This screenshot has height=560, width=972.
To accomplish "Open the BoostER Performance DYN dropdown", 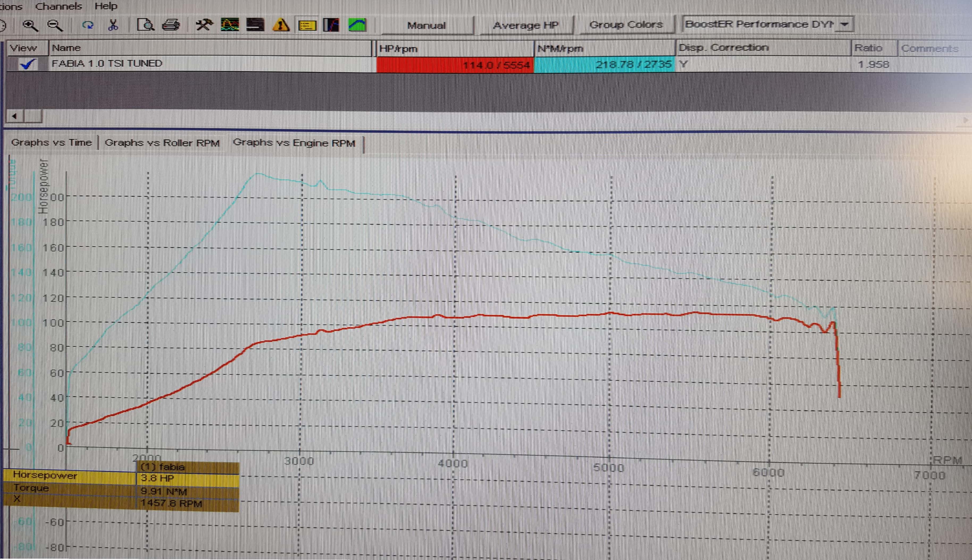I will tap(844, 24).
